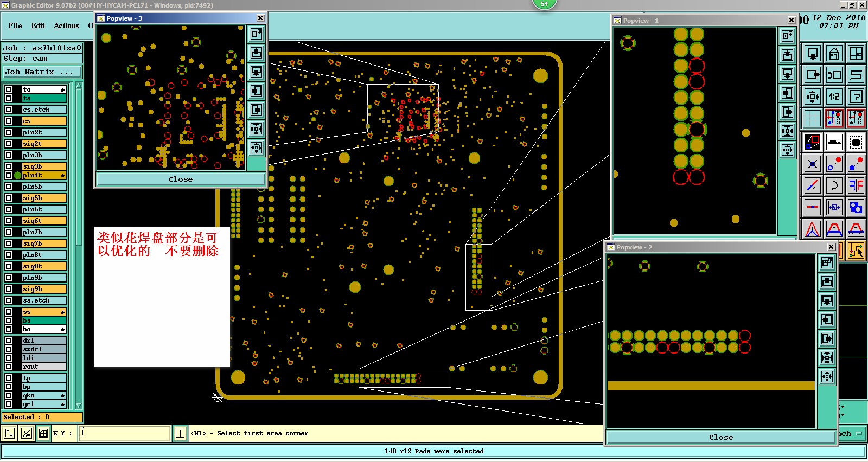Toggle checkbox for layer ss.etch
868x462 pixels.
9,300
